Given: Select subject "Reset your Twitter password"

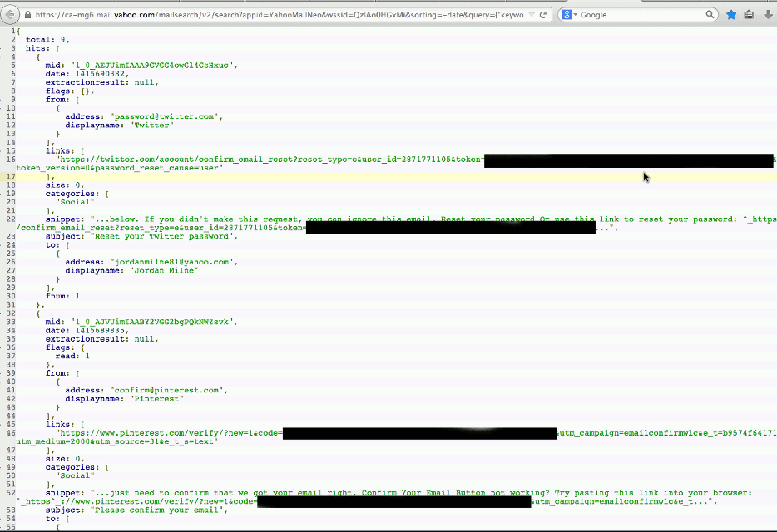Looking at the screenshot, I should [x=164, y=236].
